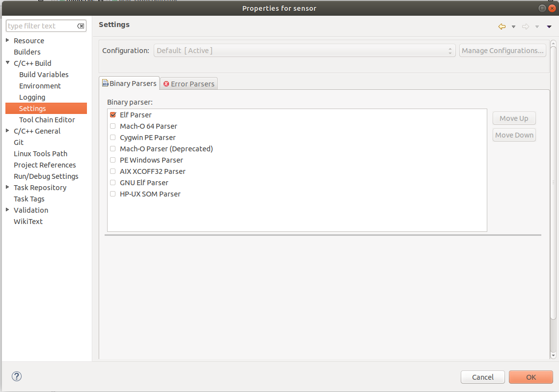This screenshot has height=392, width=559.
Task: Click the help question mark icon
Action: click(x=17, y=376)
